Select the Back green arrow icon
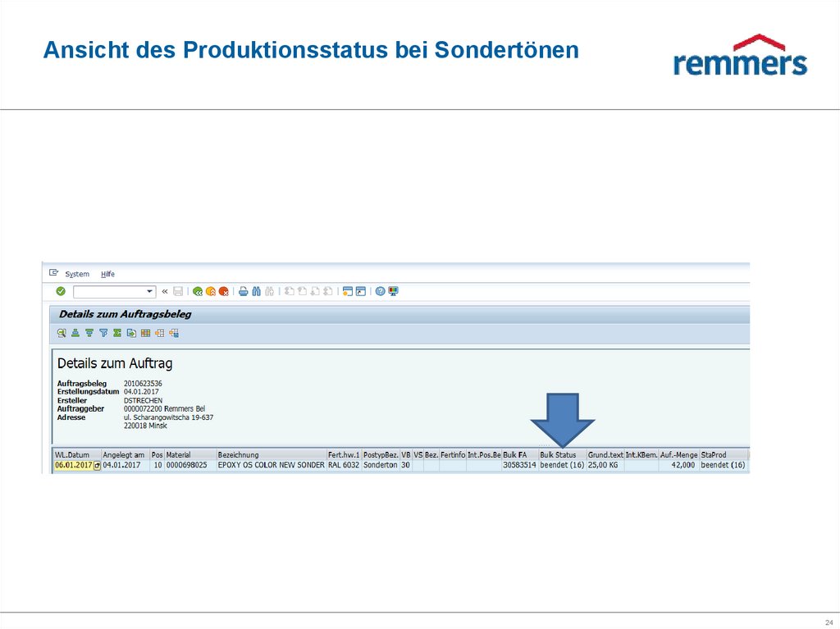The height and width of the screenshot is (629, 840). tap(199, 292)
